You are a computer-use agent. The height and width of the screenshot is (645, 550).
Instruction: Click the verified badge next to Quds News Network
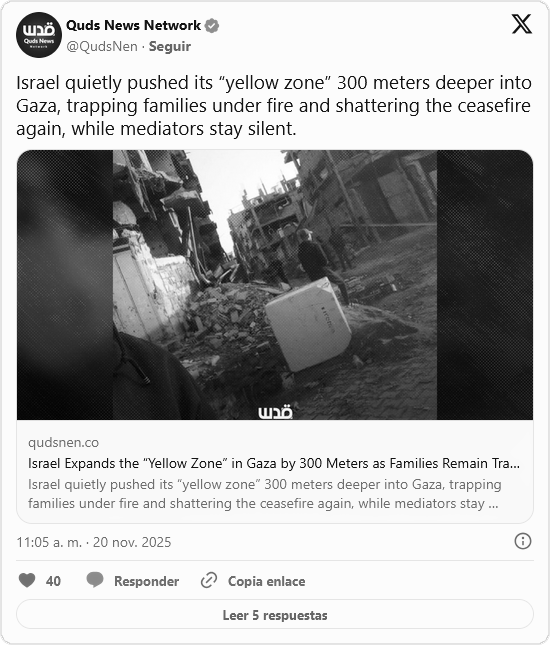(212, 26)
